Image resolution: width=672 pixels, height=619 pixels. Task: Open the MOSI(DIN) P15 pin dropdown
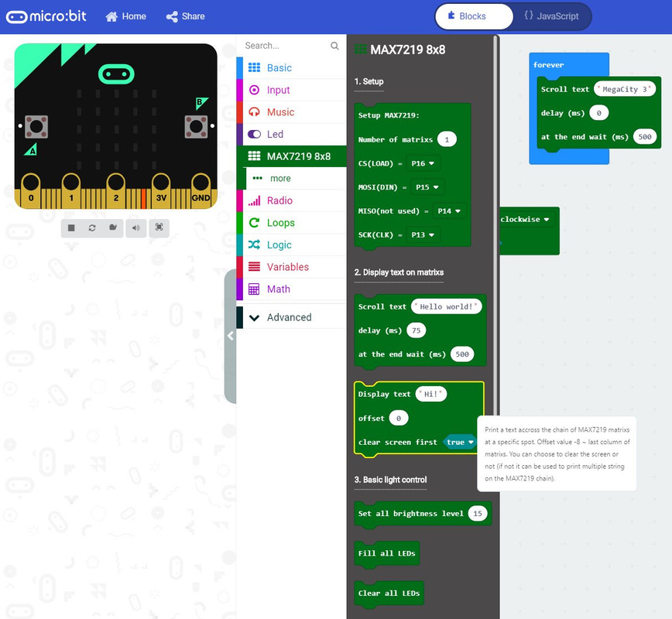pos(427,187)
